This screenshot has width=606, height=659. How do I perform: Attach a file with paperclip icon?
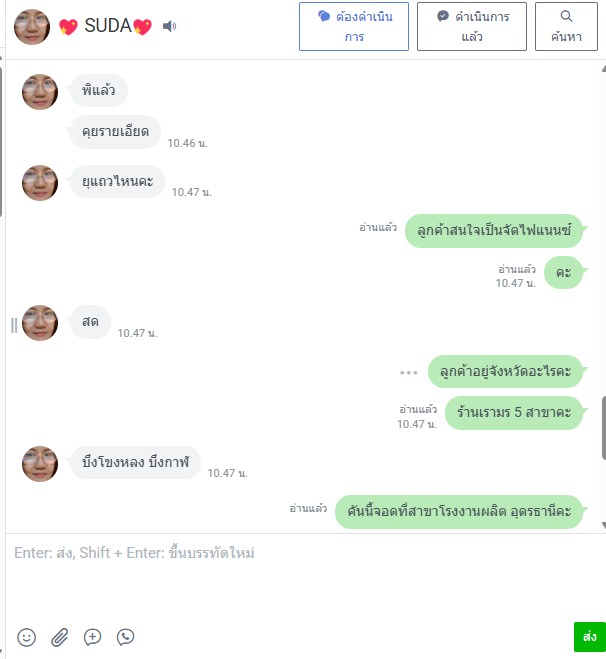point(60,637)
